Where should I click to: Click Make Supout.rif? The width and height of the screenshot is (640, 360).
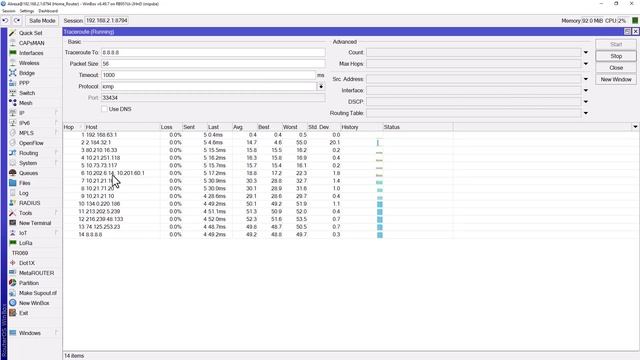(x=38, y=293)
